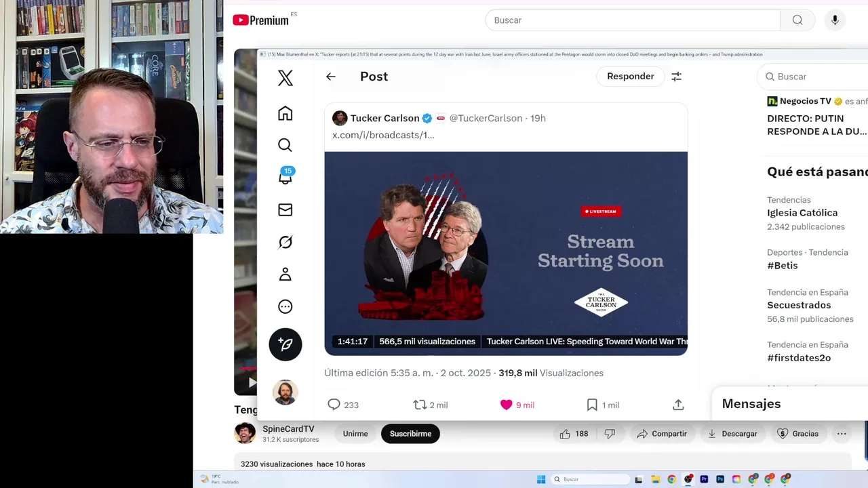Click Responder button on the post
868x488 pixels.
click(x=631, y=77)
